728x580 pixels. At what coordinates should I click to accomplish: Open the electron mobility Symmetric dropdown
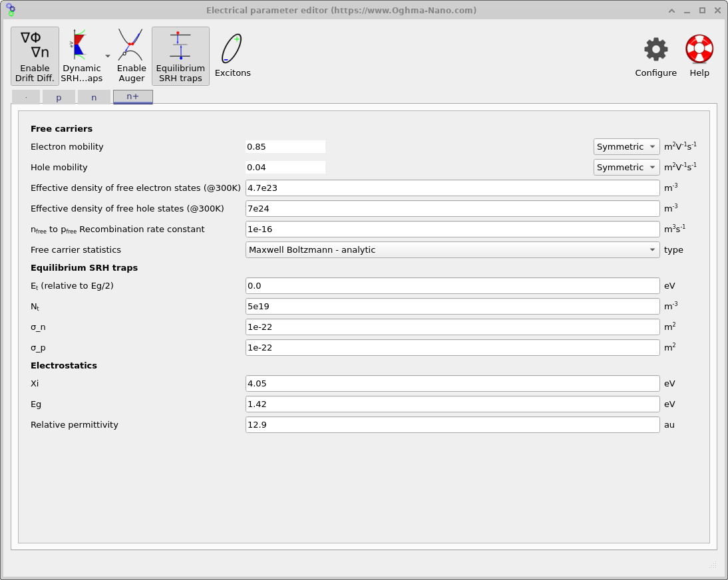point(626,146)
